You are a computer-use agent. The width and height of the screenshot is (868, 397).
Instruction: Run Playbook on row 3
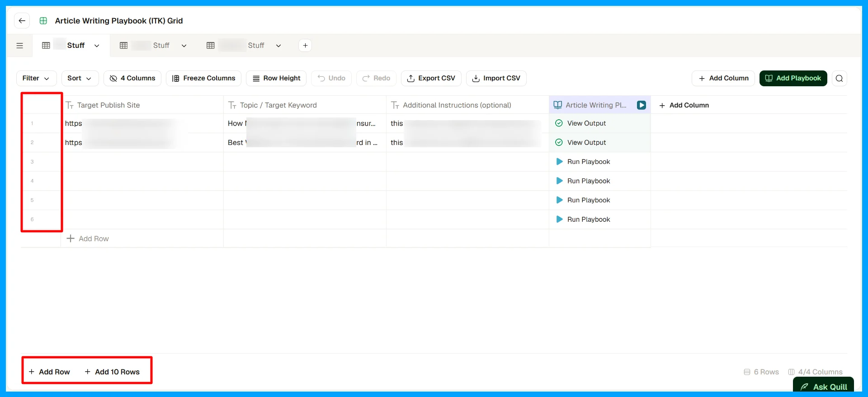click(583, 162)
